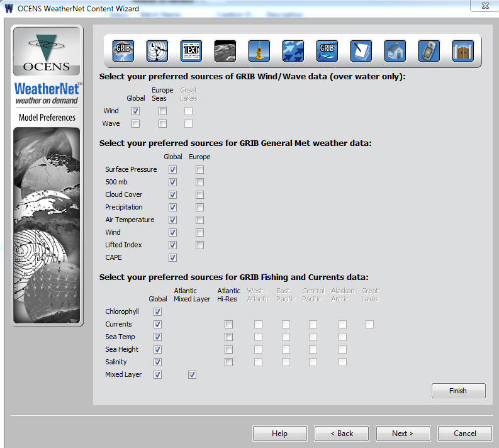Screen dimensions: 499x448
Task: Click the wooden gate icon
Action: click(463, 50)
